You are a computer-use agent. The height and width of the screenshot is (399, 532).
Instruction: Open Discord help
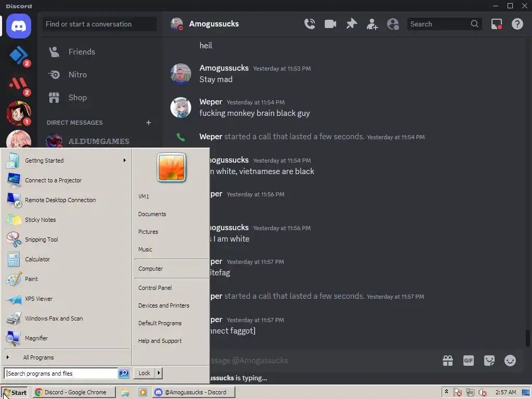click(x=517, y=24)
